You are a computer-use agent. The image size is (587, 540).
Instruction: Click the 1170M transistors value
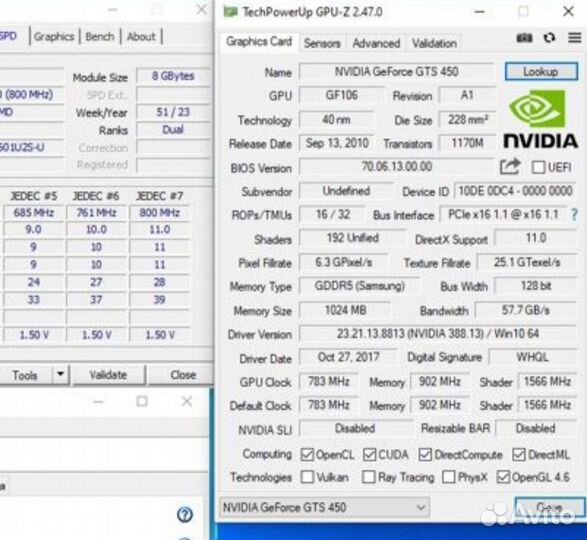(x=468, y=143)
